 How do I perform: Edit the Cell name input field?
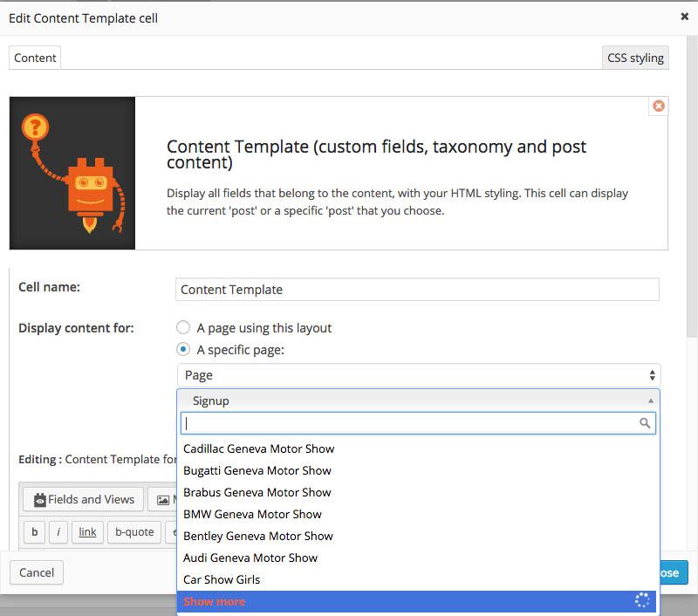(x=417, y=289)
